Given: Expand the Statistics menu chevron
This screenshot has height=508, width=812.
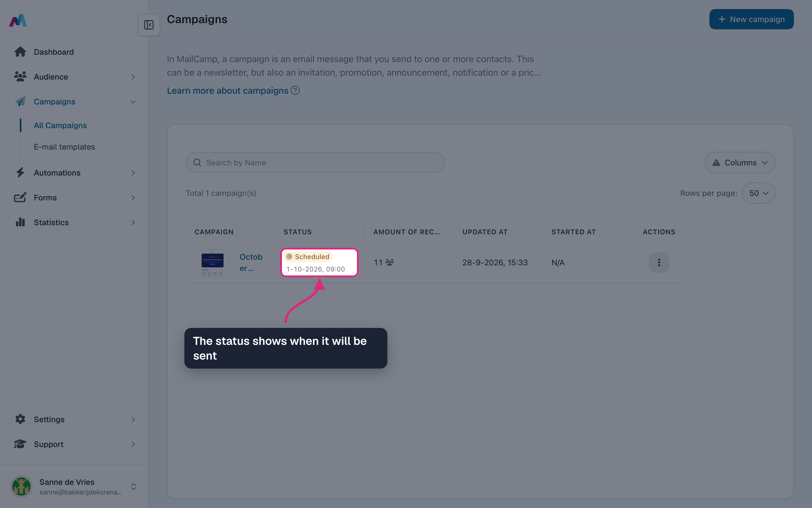Looking at the screenshot, I should (x=133, y=222).
